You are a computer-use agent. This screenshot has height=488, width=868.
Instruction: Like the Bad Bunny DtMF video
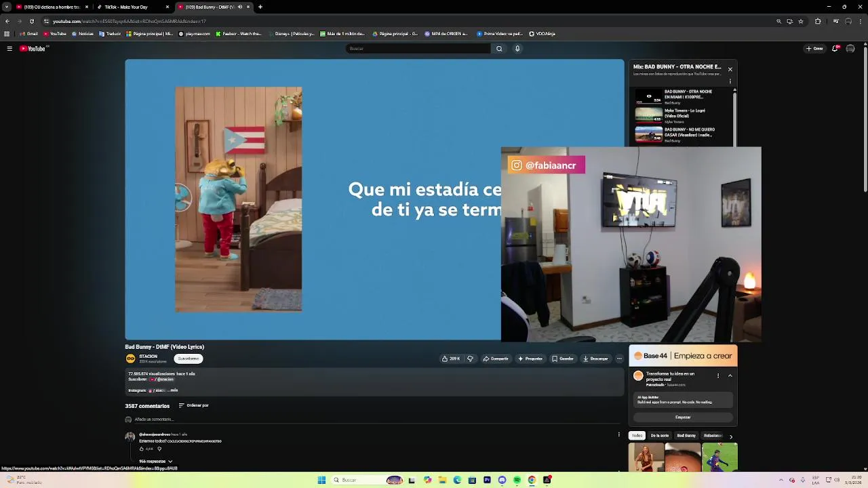[x=450, y=359]
